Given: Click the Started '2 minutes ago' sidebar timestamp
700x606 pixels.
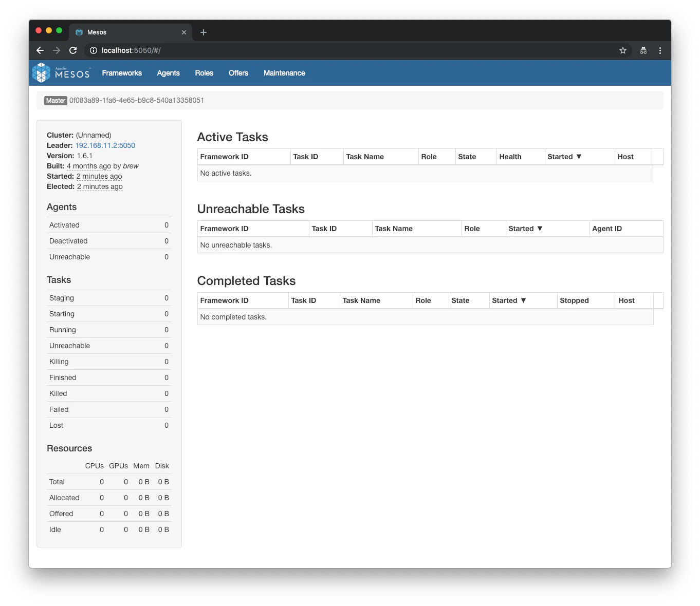Looking at the screenshot, I should [x=99, y=176].
